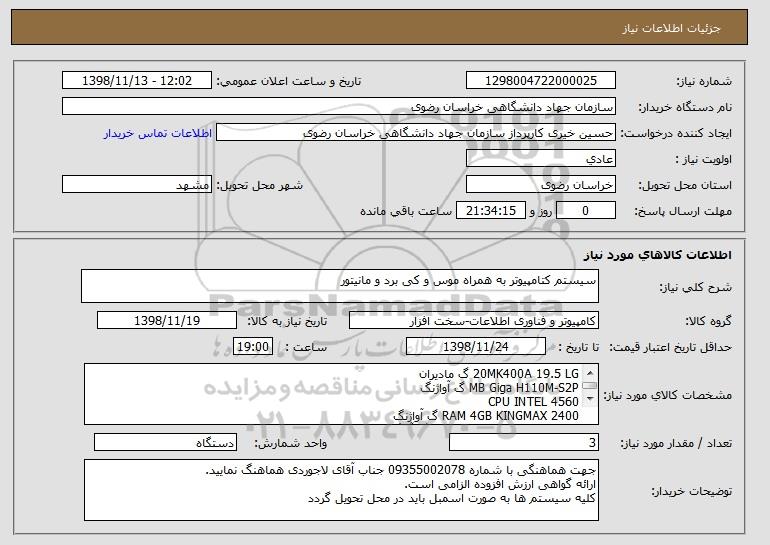Click the شرح کلی نیاز text area
The image size is (770, 545).
coord(340,286)
